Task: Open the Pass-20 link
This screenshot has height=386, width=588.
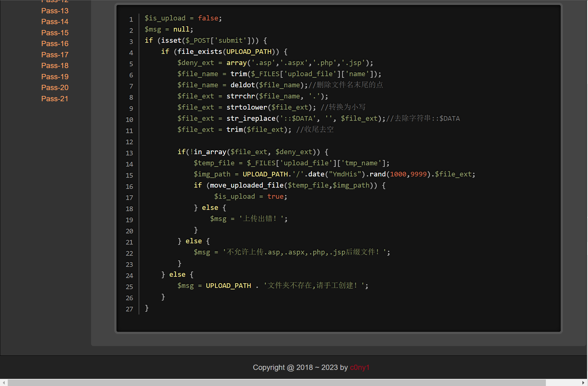Action: click(x=55, y=88)
